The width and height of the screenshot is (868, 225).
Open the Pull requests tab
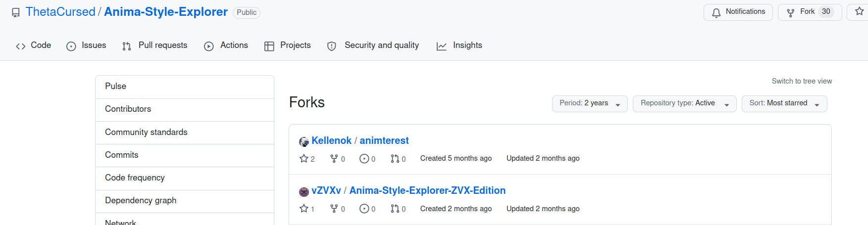coord(154,45)
